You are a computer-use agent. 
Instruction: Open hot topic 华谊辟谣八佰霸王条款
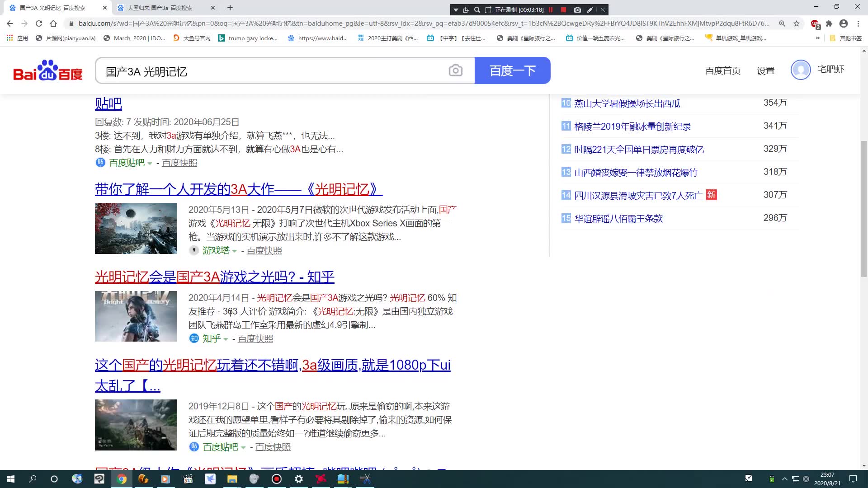click(x=618, y=219)
